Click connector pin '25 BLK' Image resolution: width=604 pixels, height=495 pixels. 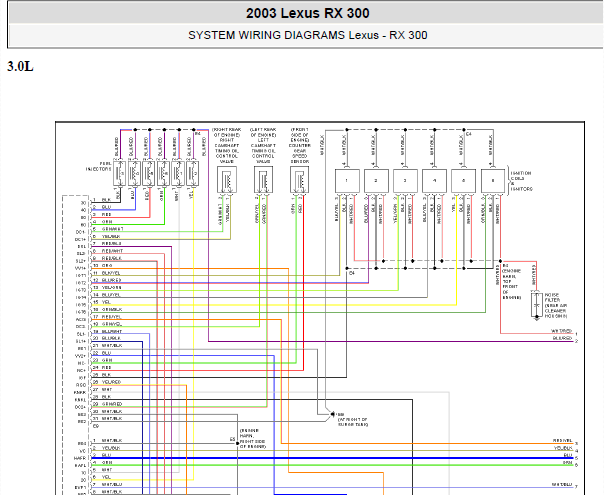click(102, 375)
